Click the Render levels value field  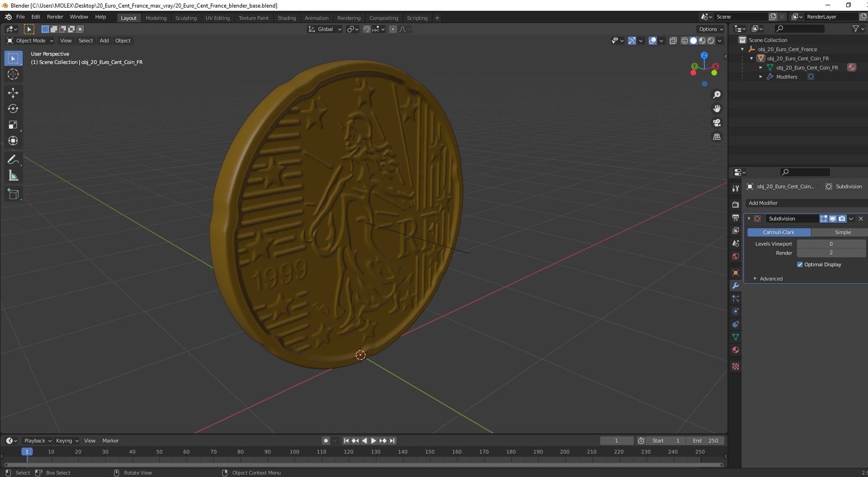pos(831,253)
